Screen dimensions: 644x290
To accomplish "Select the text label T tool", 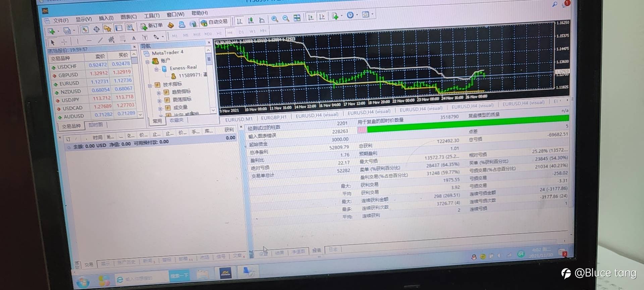I will pyautogui.click(x=145, y=37).
